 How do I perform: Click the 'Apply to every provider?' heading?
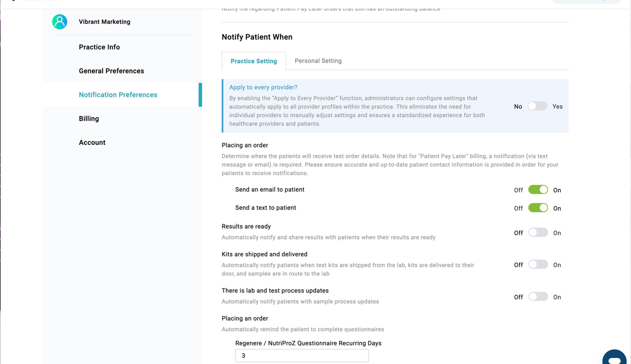pyautogui.click(x=263, y=87)
